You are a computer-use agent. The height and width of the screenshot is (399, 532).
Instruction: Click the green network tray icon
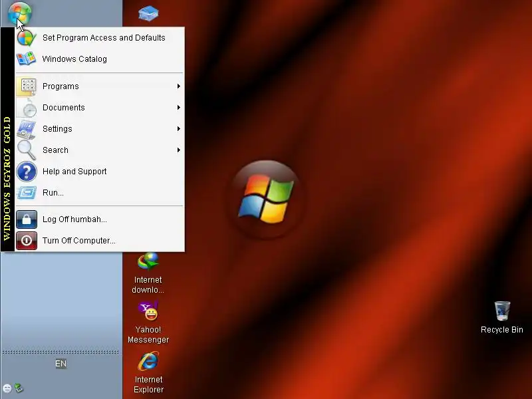19,388
